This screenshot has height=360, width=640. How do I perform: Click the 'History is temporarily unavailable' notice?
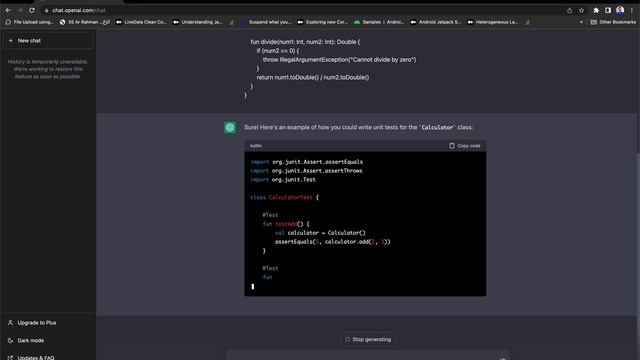(48, 69)
